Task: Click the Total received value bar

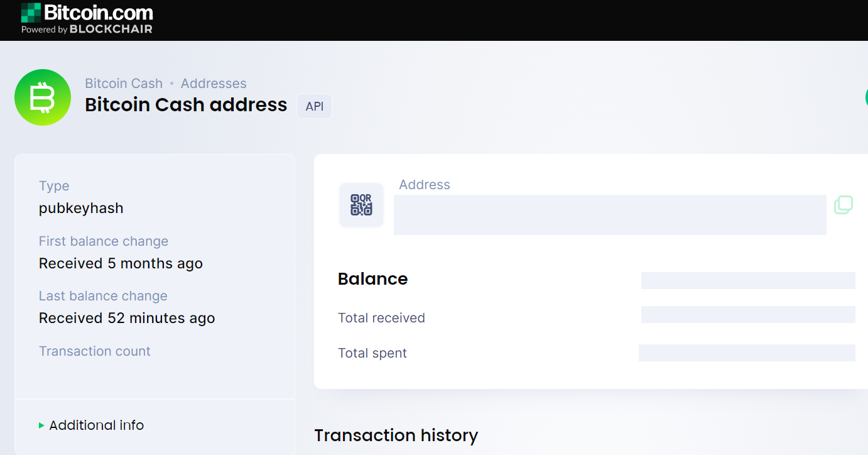Action: [x=748, y=314]
